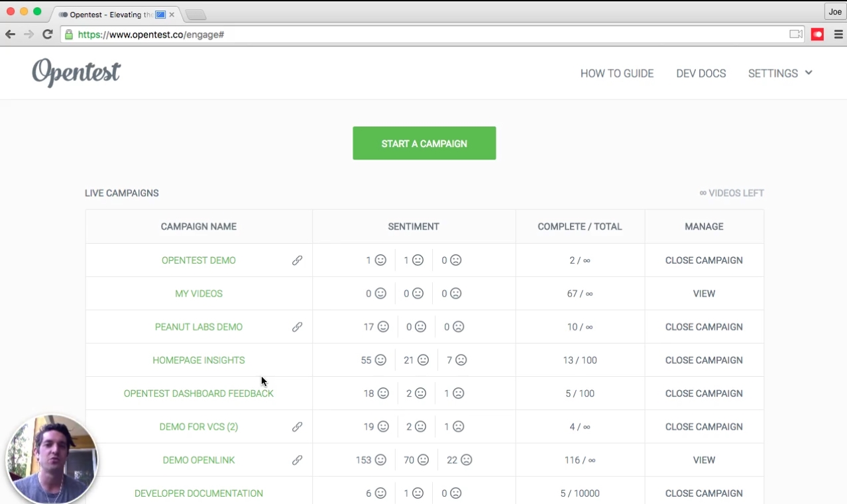The image size is (847, 504).
Task: Click the URL address bar
Action: 431,34
